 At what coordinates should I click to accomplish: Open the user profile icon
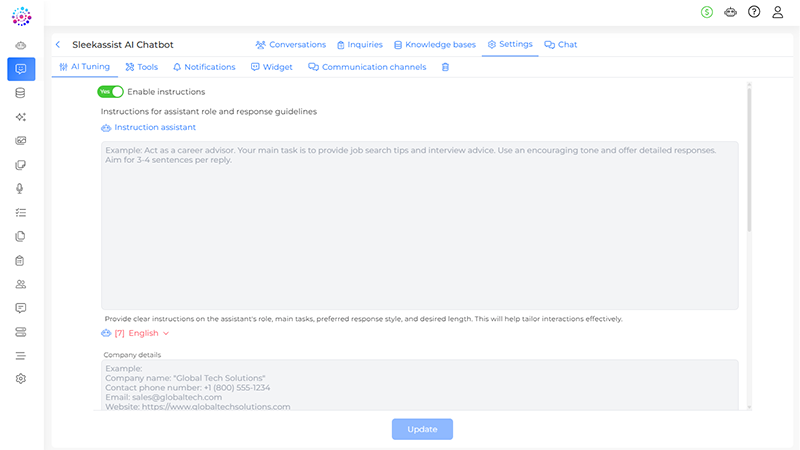pyautogui.click(x=778, y=12)
